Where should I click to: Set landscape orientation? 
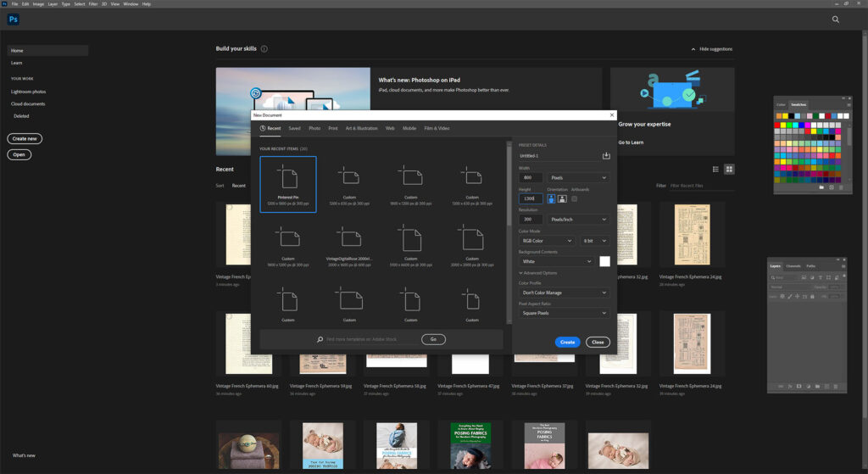tap(562, 198)
